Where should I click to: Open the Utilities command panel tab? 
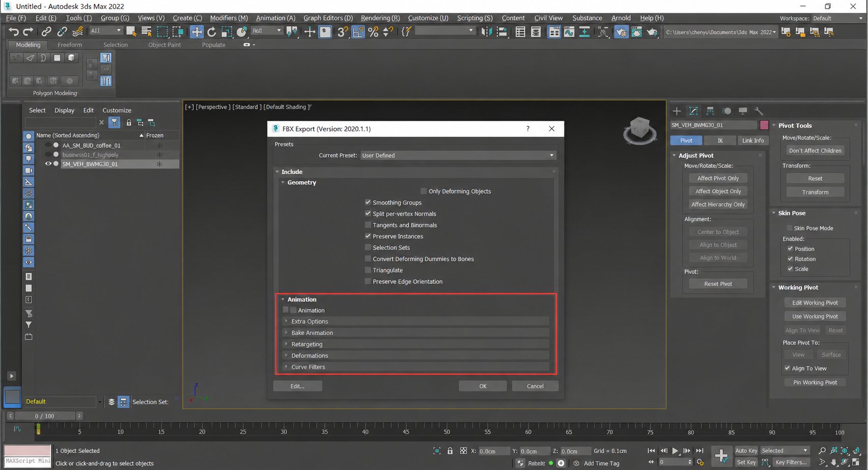click(x=759, y=111)
